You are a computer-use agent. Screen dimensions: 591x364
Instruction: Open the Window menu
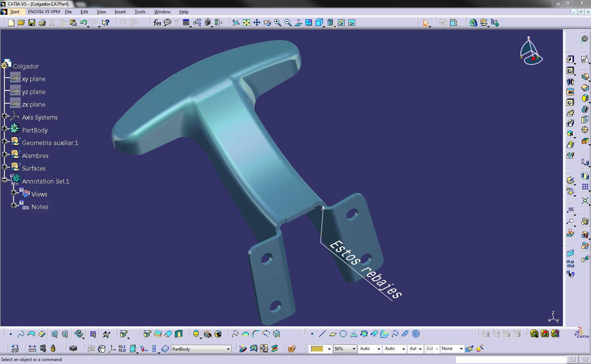point(162,12)
